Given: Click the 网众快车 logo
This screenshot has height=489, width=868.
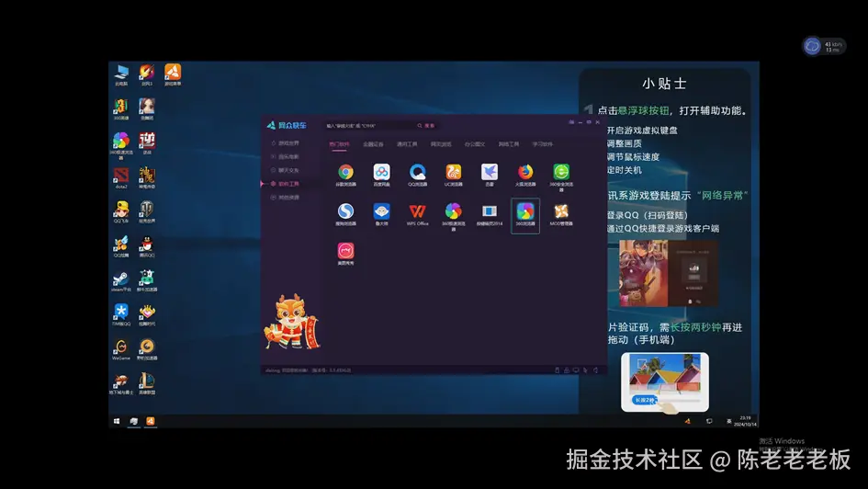Looking at the screenshot, I should click(287, 126).
